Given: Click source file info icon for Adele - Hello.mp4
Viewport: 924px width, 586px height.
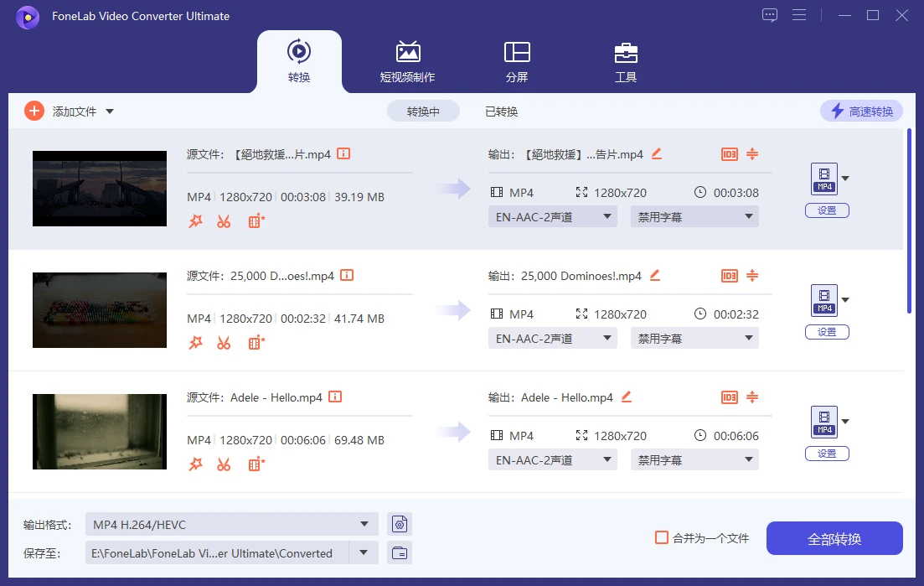Looking at the screenshot, I should tap(334, 397).
